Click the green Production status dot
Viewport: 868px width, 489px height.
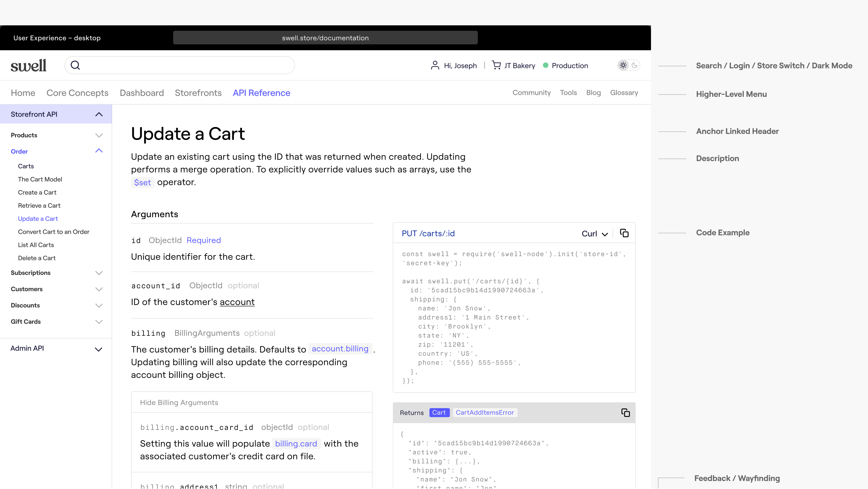(x=546, y=65)
